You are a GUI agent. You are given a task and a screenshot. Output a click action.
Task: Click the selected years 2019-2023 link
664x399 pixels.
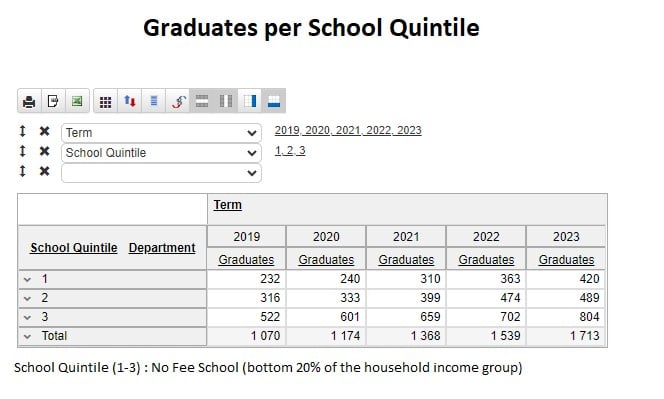348,130
